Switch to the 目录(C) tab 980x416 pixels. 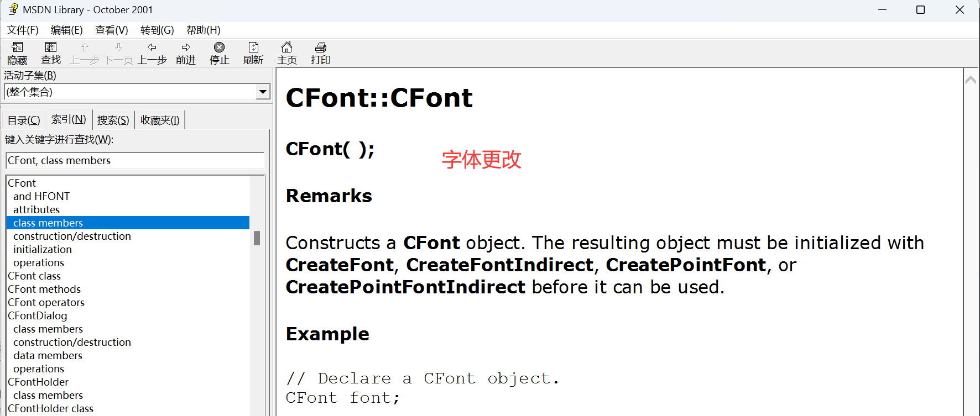24,120
